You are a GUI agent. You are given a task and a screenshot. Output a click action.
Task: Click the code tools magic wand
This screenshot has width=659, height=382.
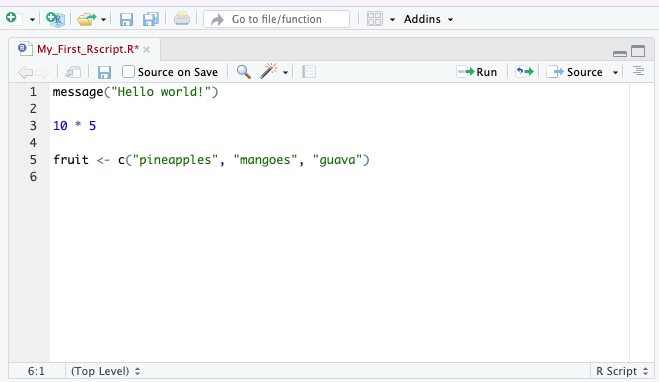(x=269, y=71)
